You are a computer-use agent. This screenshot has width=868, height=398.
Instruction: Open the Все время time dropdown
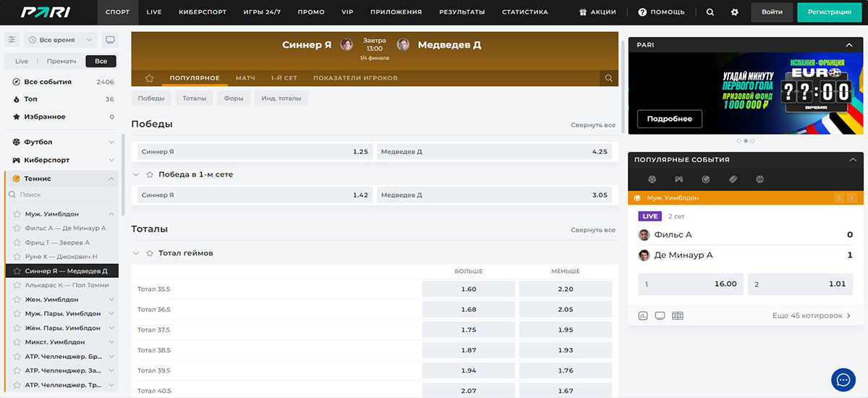(x=61, y=40)
